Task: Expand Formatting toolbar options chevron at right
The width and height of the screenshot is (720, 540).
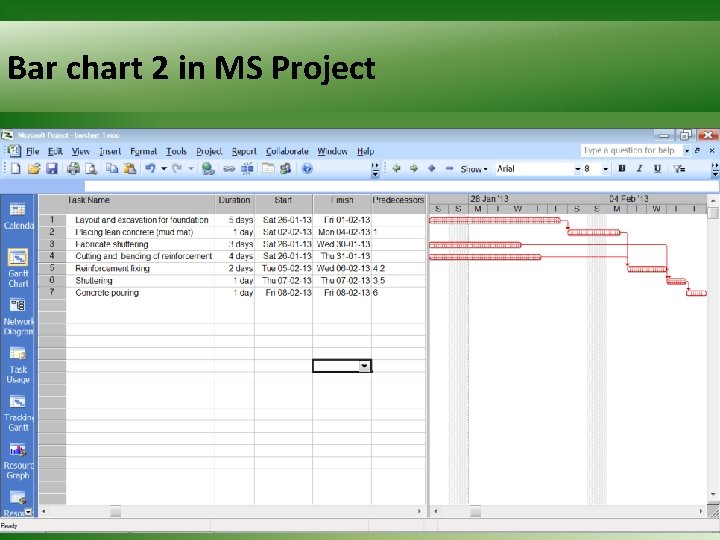Action: tap(715, 169)
